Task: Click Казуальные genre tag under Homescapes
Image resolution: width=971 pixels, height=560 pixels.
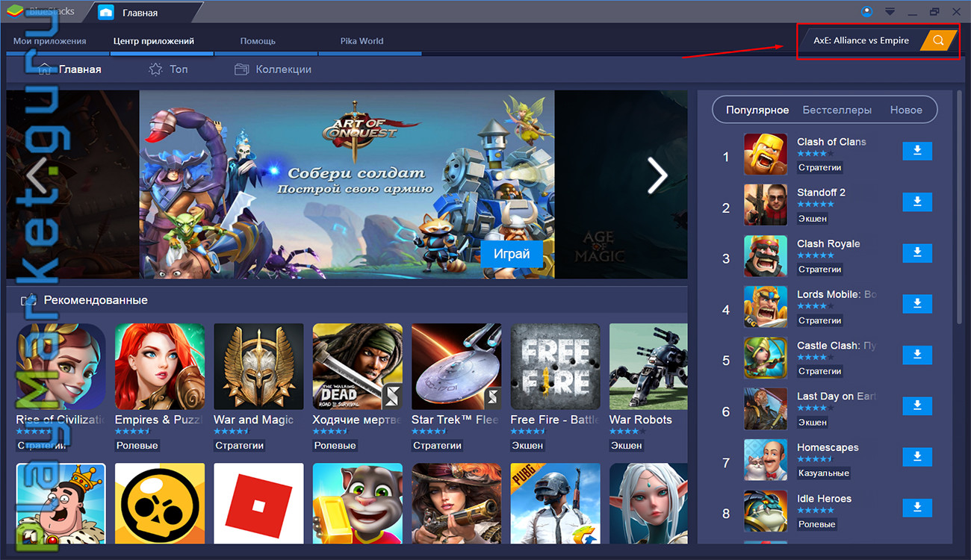Action: point(823,473)
